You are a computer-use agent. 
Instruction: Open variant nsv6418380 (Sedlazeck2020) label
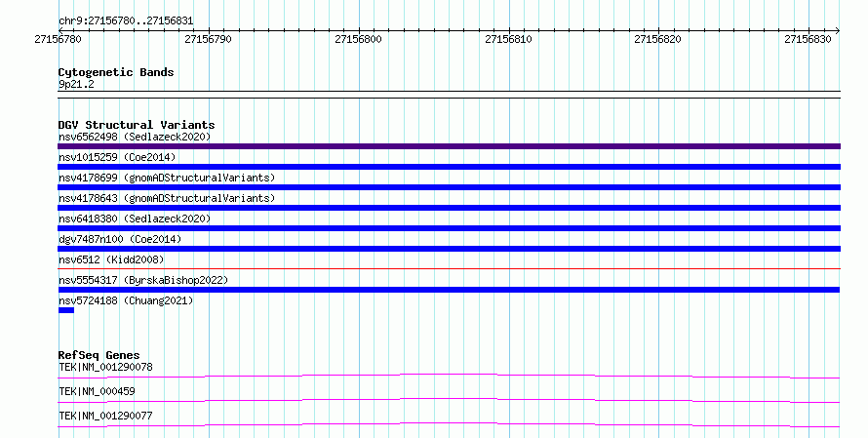click(x=135, y=219)
